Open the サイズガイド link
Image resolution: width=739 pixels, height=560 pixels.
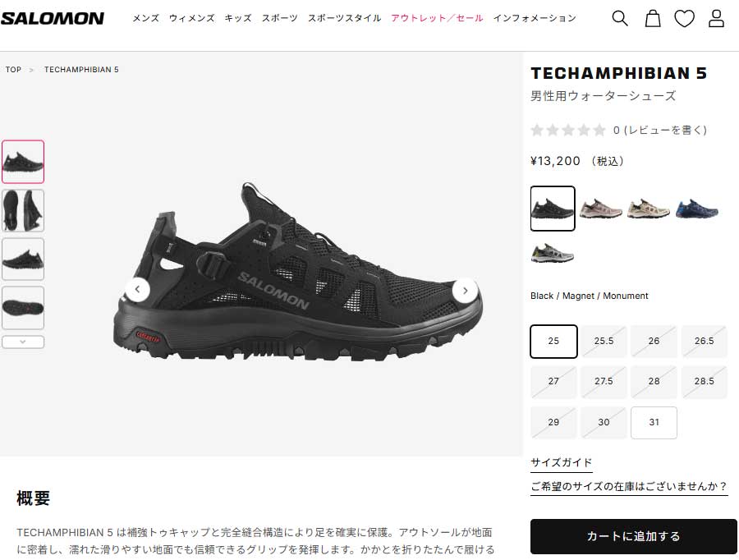[562, 462]
